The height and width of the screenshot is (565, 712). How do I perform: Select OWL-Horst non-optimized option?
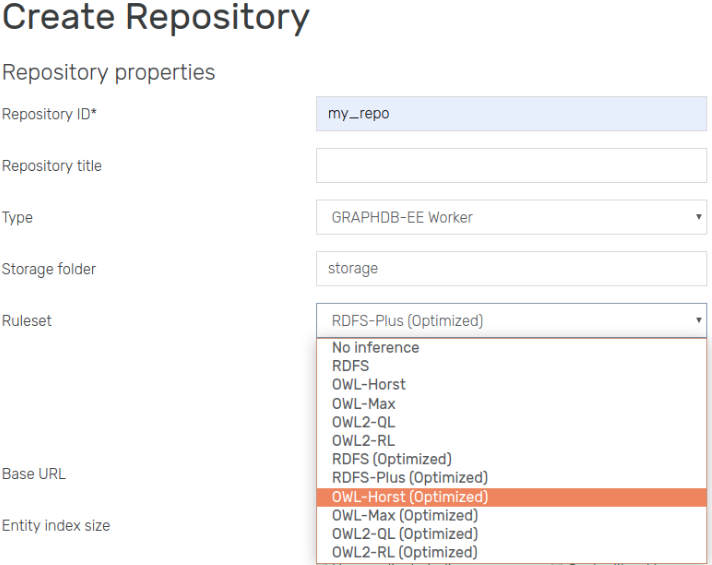511,384
